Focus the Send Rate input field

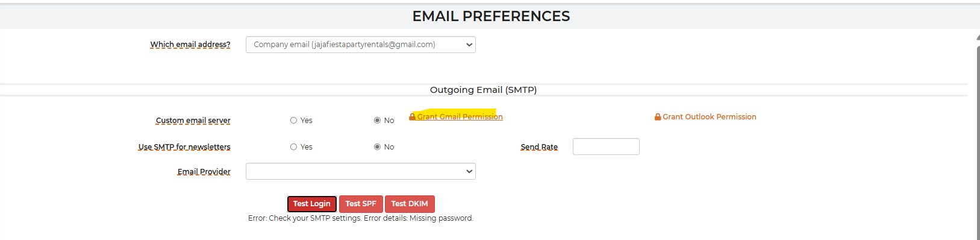606,147
